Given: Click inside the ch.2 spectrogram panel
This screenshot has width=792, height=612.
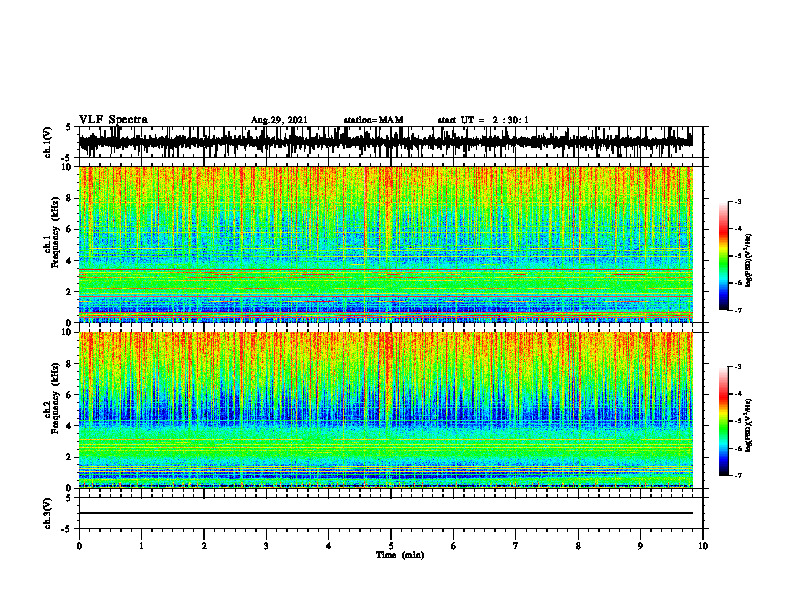Looking at the screenshot, I should point(385,410).
